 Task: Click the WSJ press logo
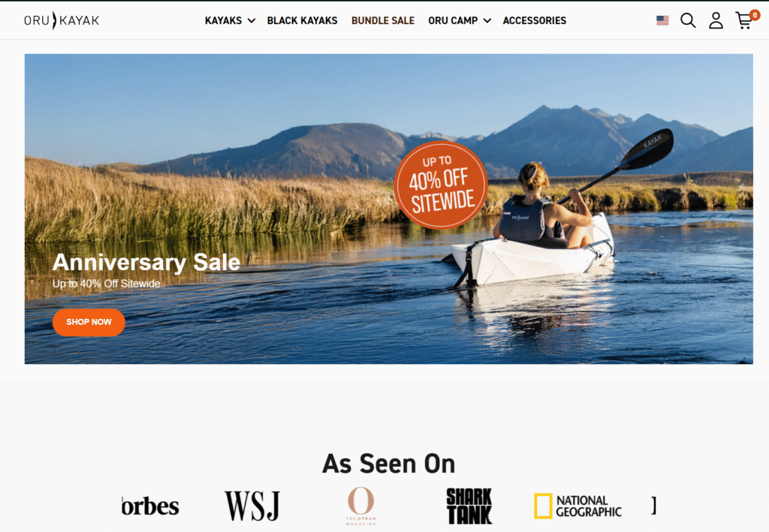pos(252,506)
